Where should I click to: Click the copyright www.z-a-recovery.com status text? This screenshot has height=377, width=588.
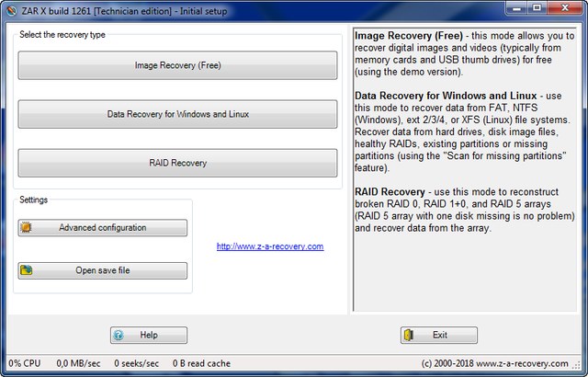[x=494, y=363]
